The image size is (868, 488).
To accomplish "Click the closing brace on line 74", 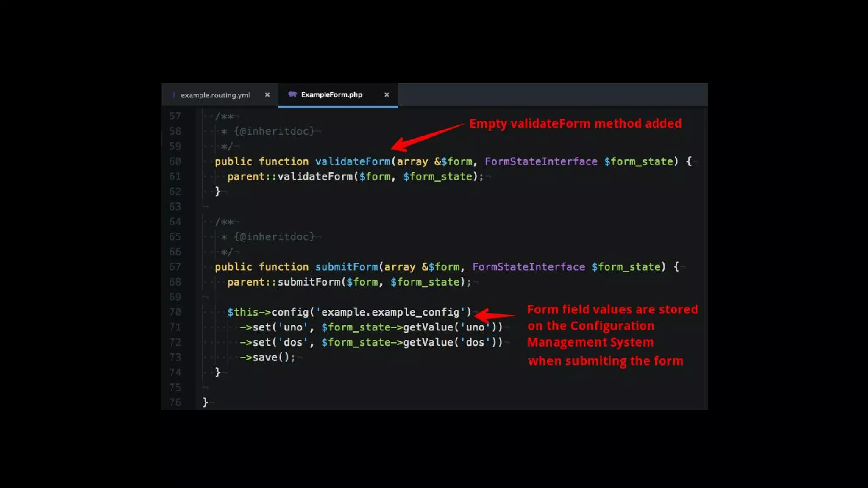I will coord(217,372).
